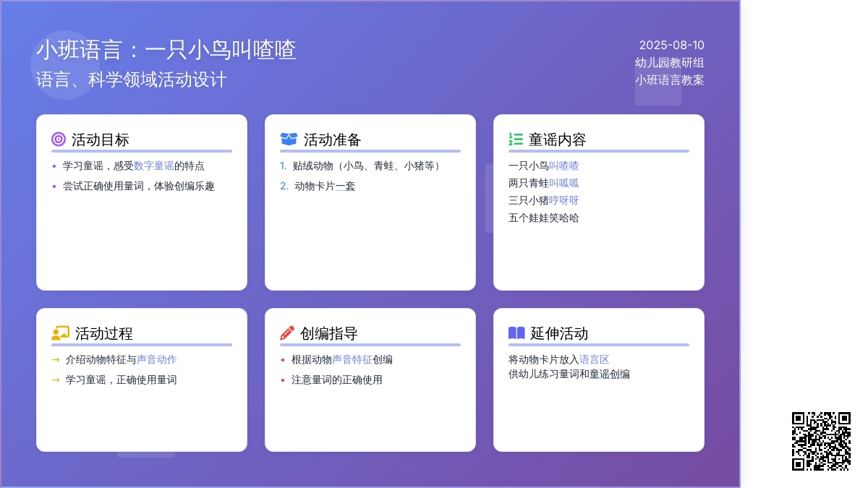Click the text 幼儿园教研组

(670, 63)
